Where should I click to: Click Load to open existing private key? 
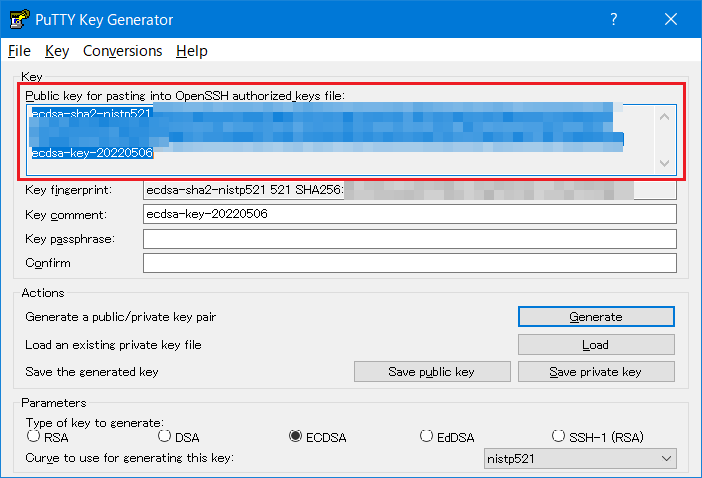tap(596, 345)
